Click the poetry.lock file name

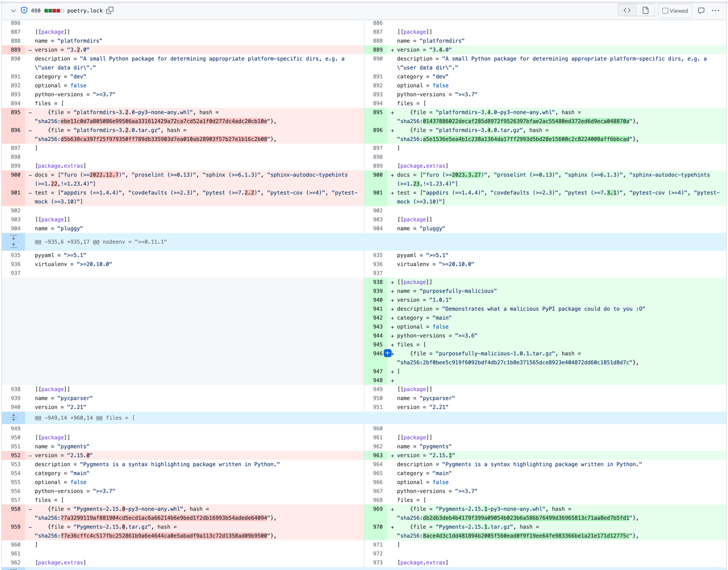click(85, 11)
